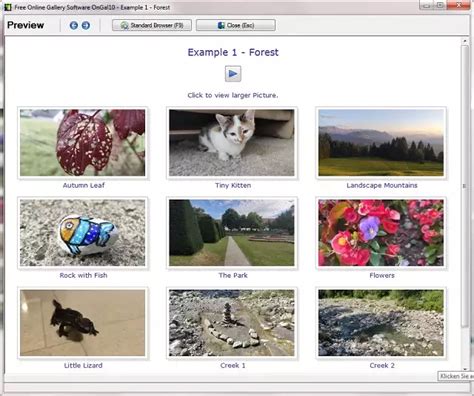The width and height of the screenshot is (474, 396).
Task: Click the Creek 1 caption text
Action: click(233, 365)
